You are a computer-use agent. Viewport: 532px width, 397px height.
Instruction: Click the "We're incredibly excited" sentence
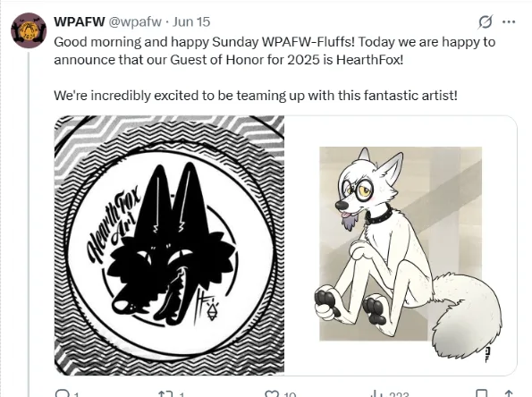click(x=256, y=96)
